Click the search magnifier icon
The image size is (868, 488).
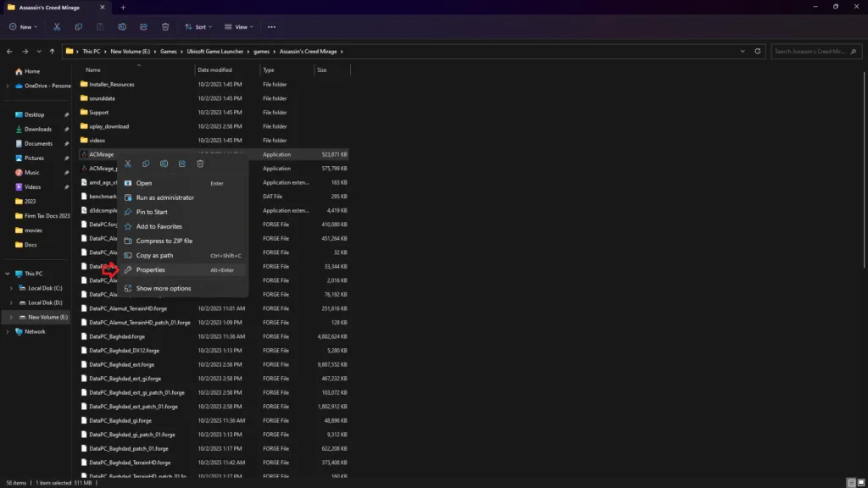[x=853, y=52]
